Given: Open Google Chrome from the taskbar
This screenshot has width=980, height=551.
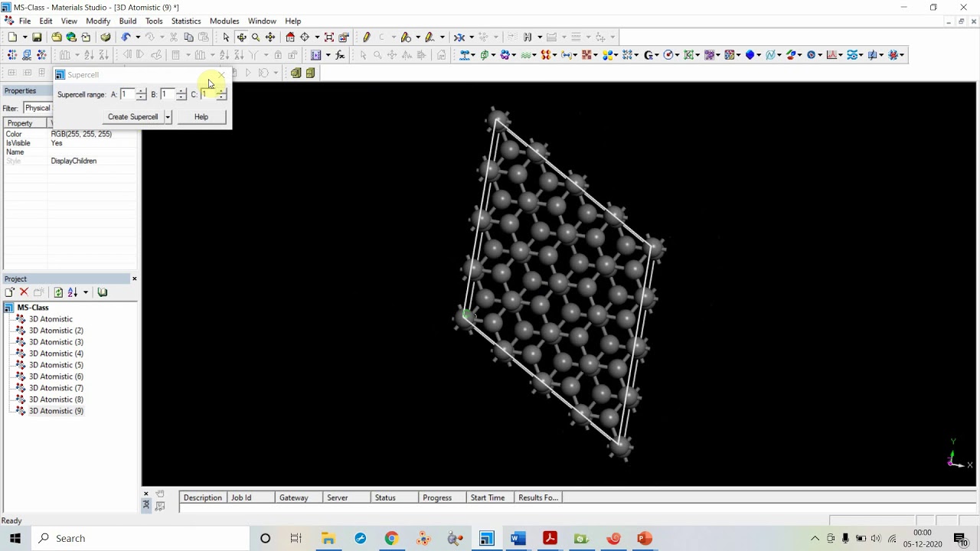Looking at the screenshot, I should pos(391,538).
